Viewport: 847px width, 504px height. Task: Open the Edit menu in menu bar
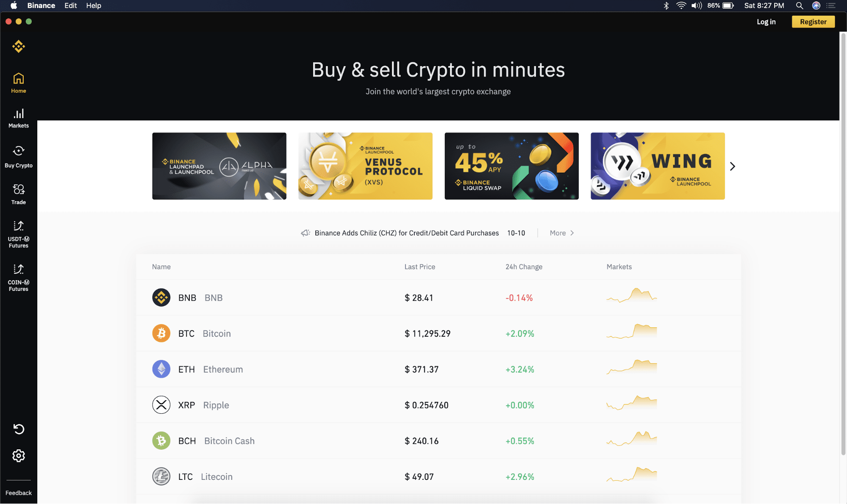click(71, 6)
